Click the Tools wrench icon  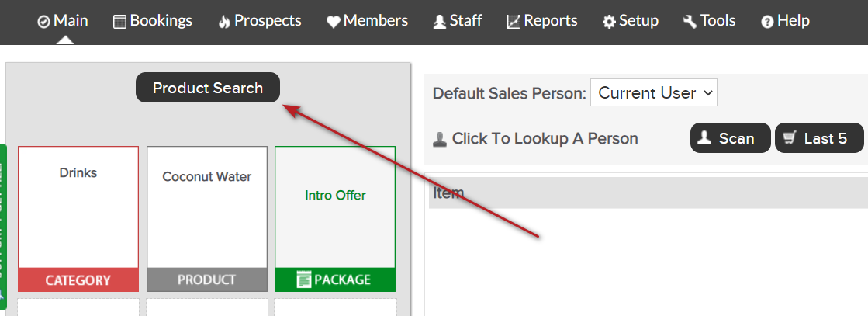690,23
